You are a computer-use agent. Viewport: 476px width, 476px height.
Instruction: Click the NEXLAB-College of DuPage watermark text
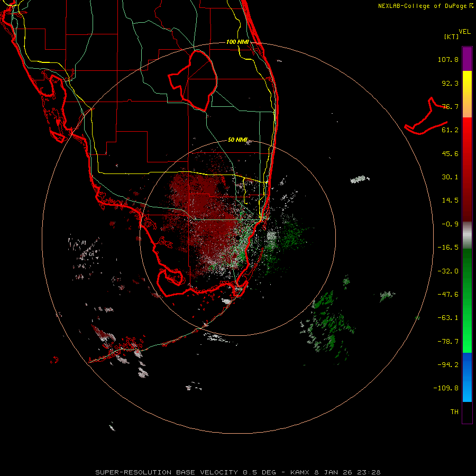point(425,6)
